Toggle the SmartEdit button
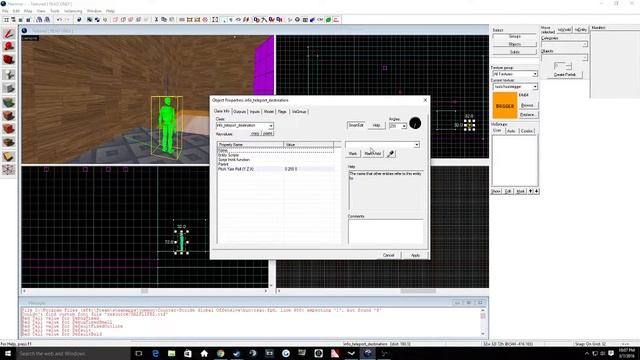640x360 pixels. click(x=356, y=125)
